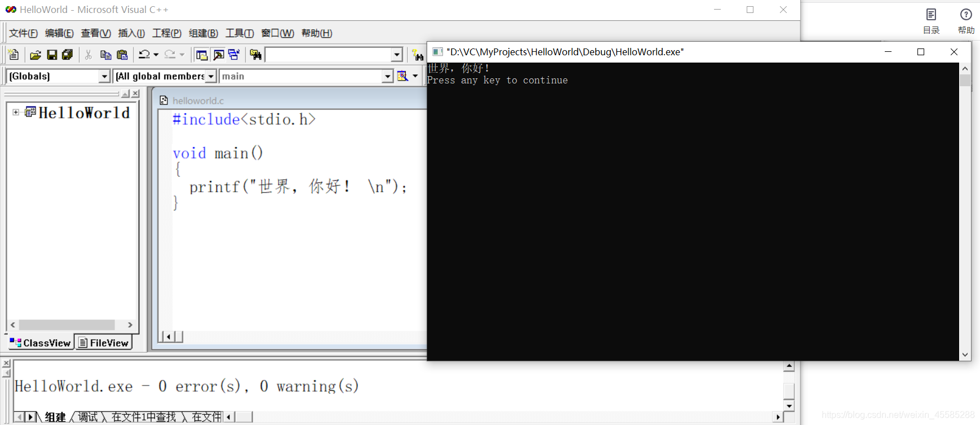
Task: Click editor horizontal scroll left arrow
Action: click(x=168, y=337)
